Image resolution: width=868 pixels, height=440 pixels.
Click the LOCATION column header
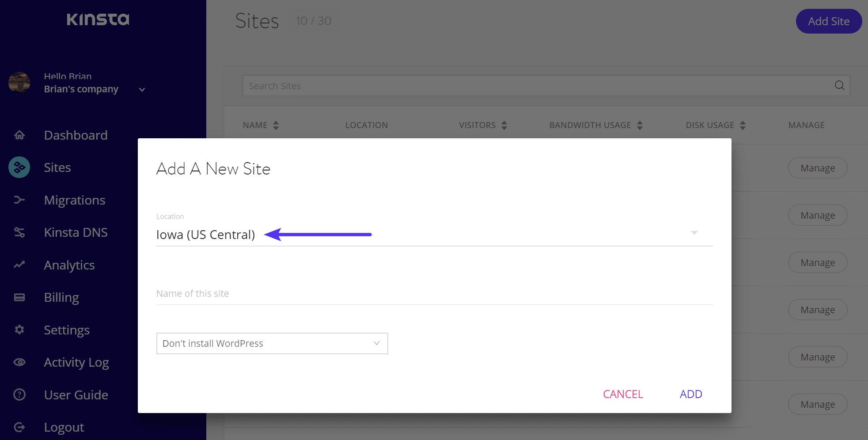click(367, 125)
